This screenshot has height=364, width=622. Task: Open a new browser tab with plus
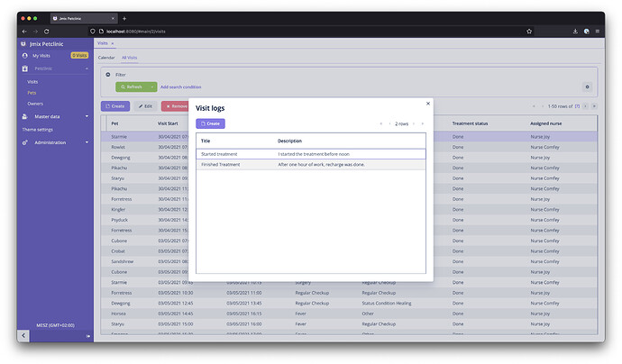point(124,18)
